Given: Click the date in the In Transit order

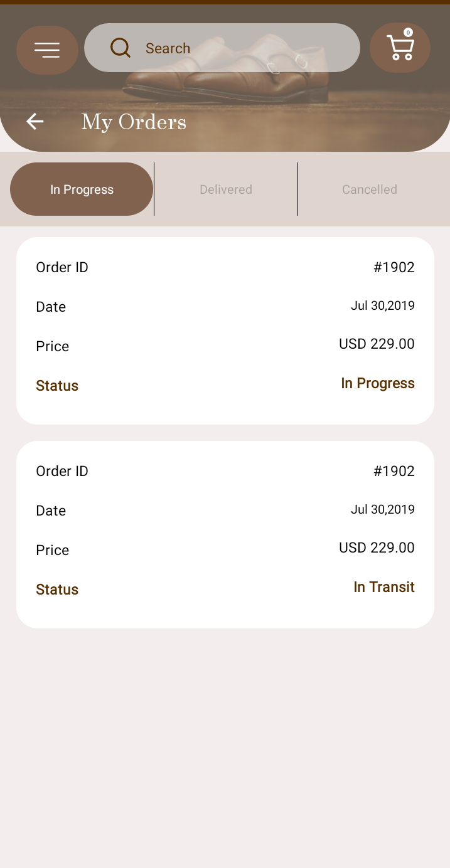Looking at the screenshot, I should point(383,509).
